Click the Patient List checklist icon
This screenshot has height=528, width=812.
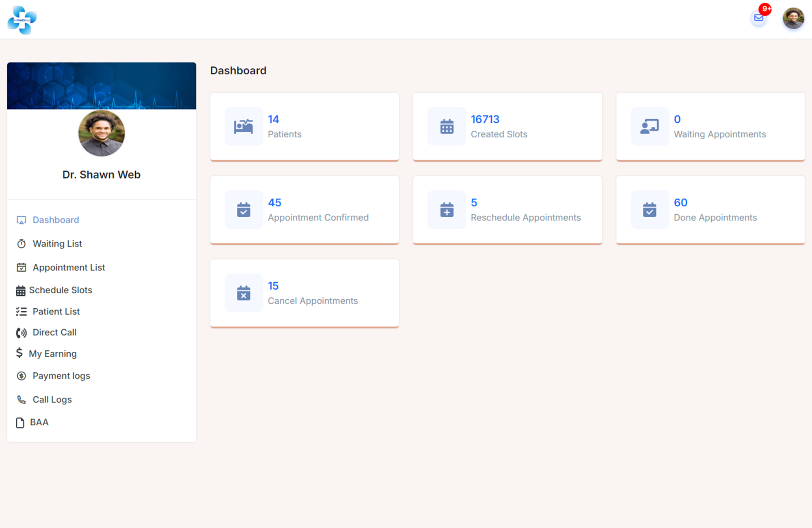click(x=22, y=312)
